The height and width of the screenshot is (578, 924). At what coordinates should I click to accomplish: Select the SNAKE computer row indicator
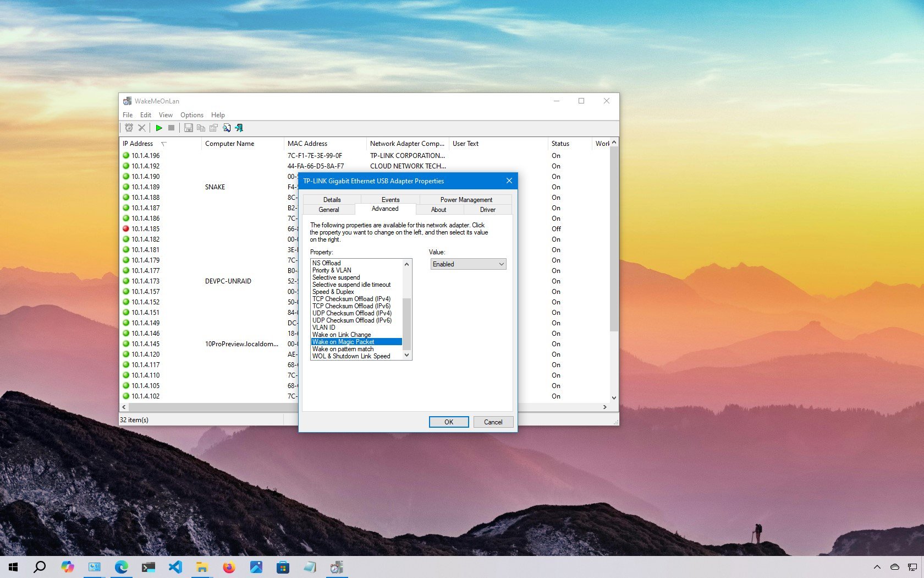point(126,187)
